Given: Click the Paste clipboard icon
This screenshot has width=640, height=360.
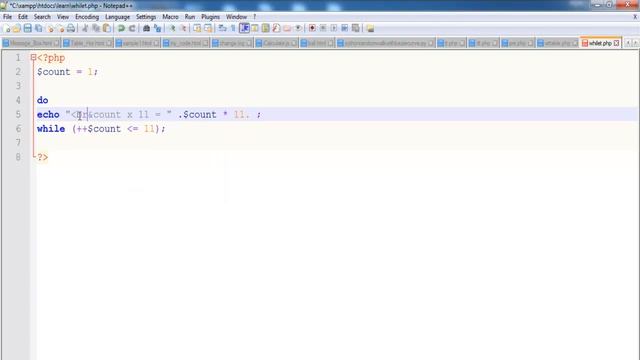Looking at the screenshot, I should coord(107,28).
